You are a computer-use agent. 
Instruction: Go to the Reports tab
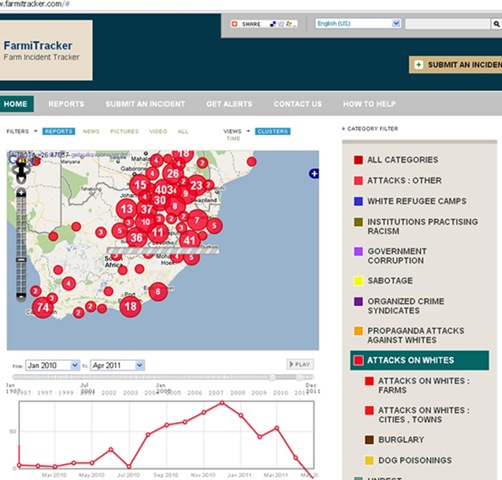click(x=66, y=104)
